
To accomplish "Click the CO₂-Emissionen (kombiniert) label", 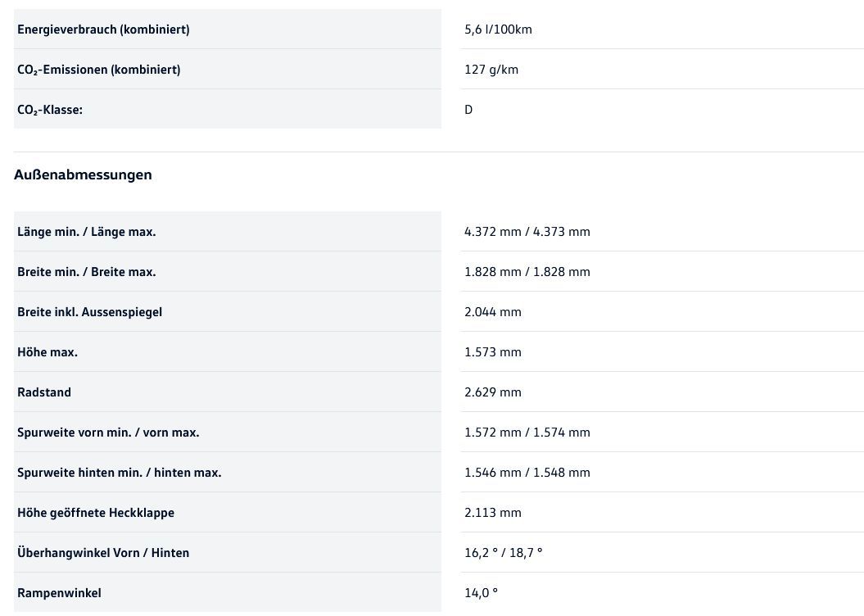I will 98,70.
